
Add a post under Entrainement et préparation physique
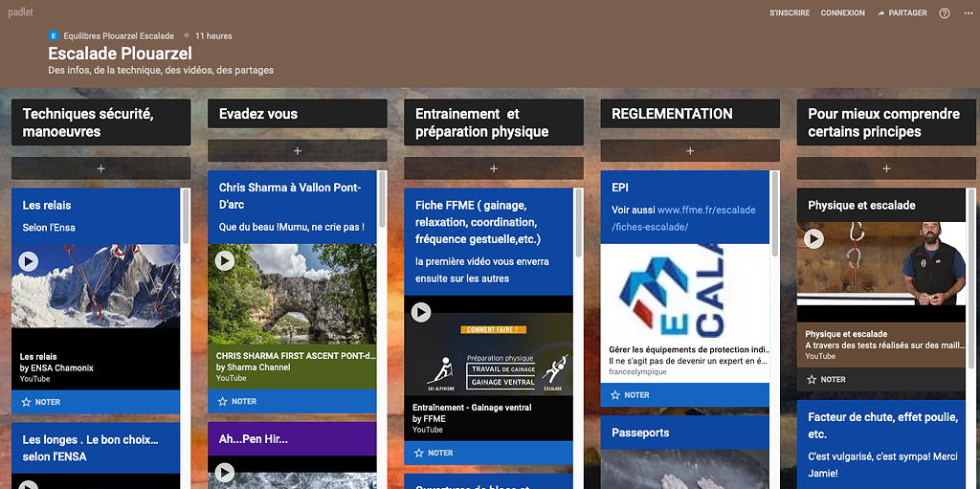[x=494, y=168]
